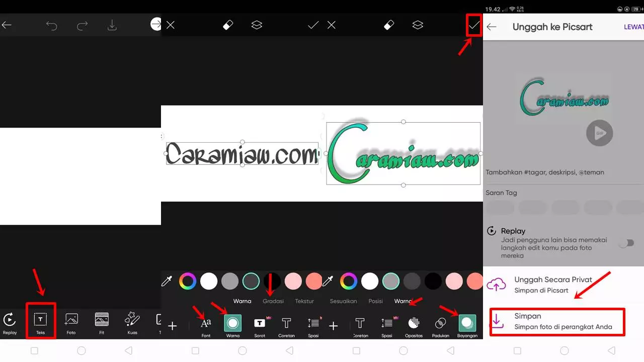Choose the Kuas brush tool
This screenshot has height=362, width=644.
pyautogui.click(x=132, y=322)
